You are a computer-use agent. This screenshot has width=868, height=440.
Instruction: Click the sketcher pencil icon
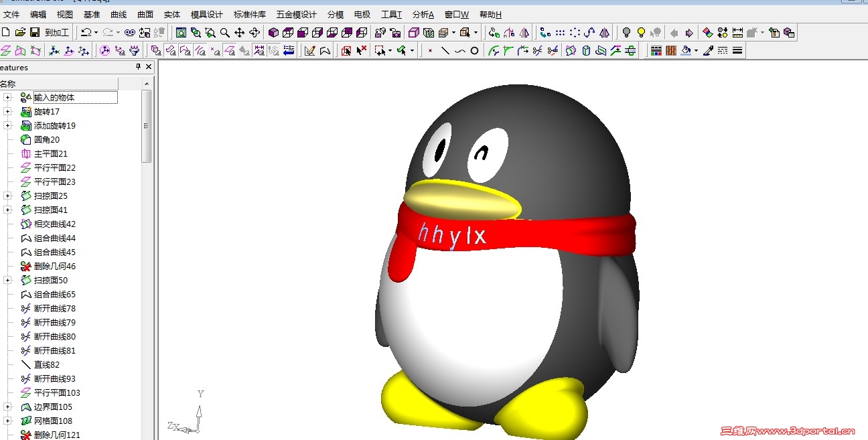309,50
